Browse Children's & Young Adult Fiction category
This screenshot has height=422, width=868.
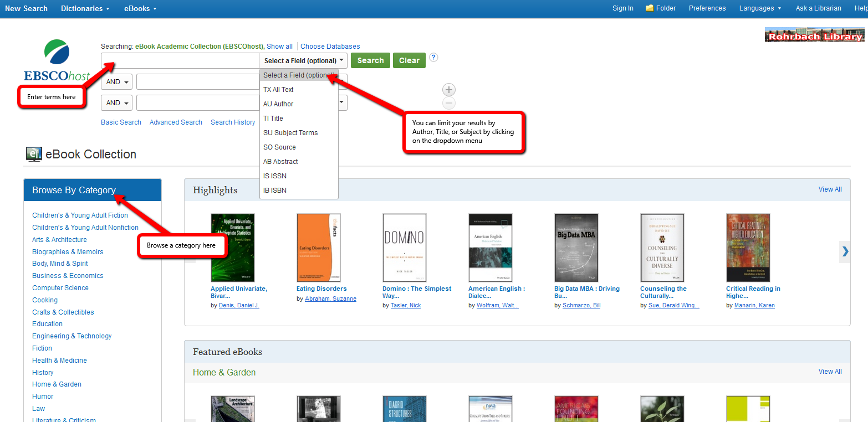point(80,215)
